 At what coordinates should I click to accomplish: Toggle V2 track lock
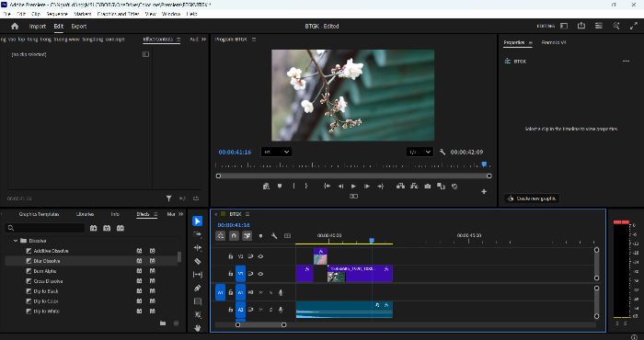(x=230, y=256)
